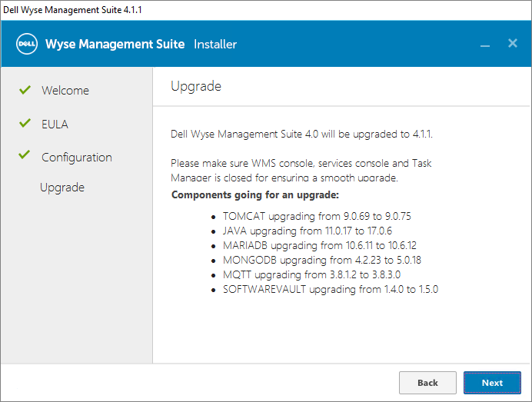This screenshot has height=402, width=532.
Task: Select the Welcome step in the sidebar
Action: tap(65, 91)
